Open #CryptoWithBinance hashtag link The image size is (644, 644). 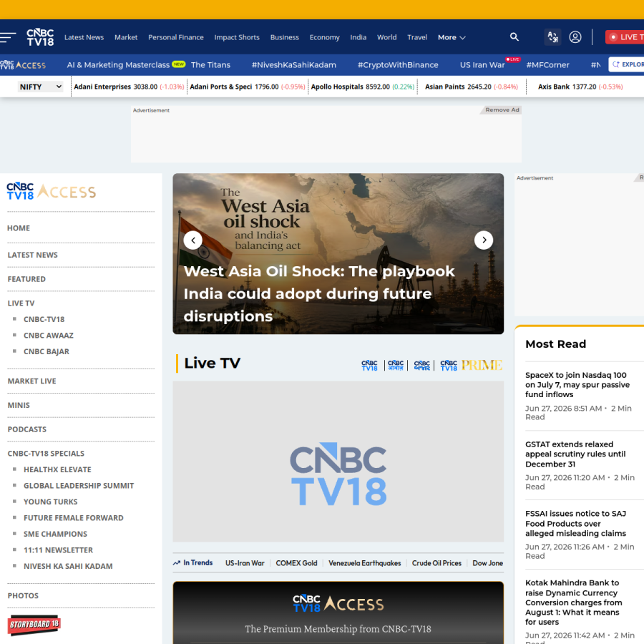(x=398, y=65)
